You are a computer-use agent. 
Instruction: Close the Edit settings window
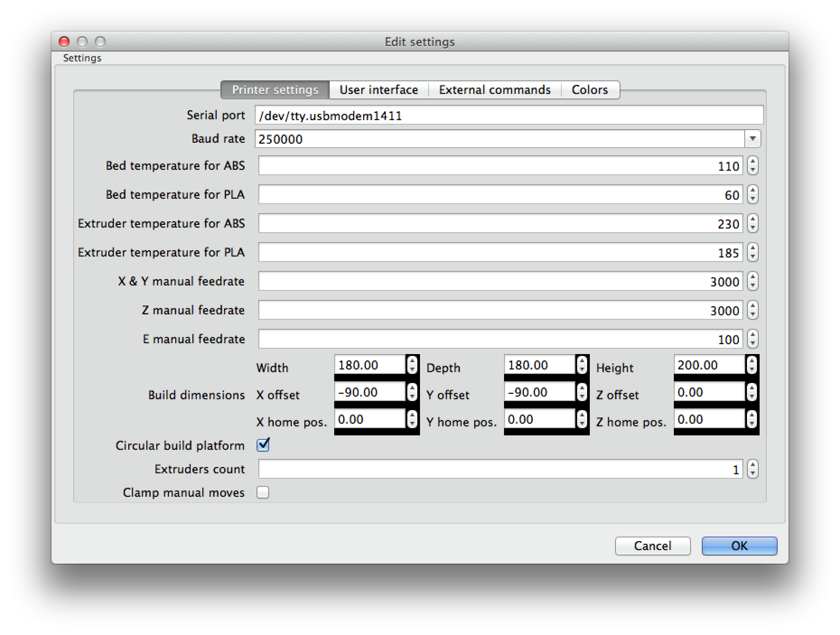pos(64,42)
